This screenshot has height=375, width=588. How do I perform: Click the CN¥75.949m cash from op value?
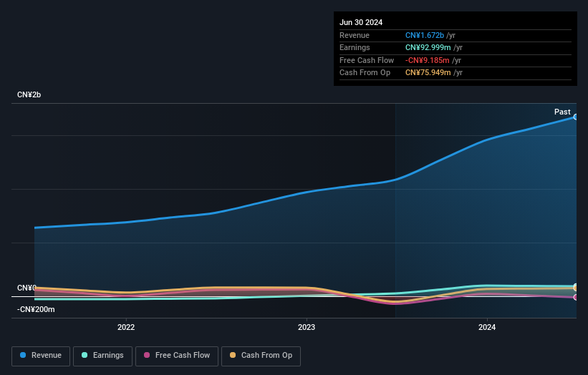(x=428, y=73)
